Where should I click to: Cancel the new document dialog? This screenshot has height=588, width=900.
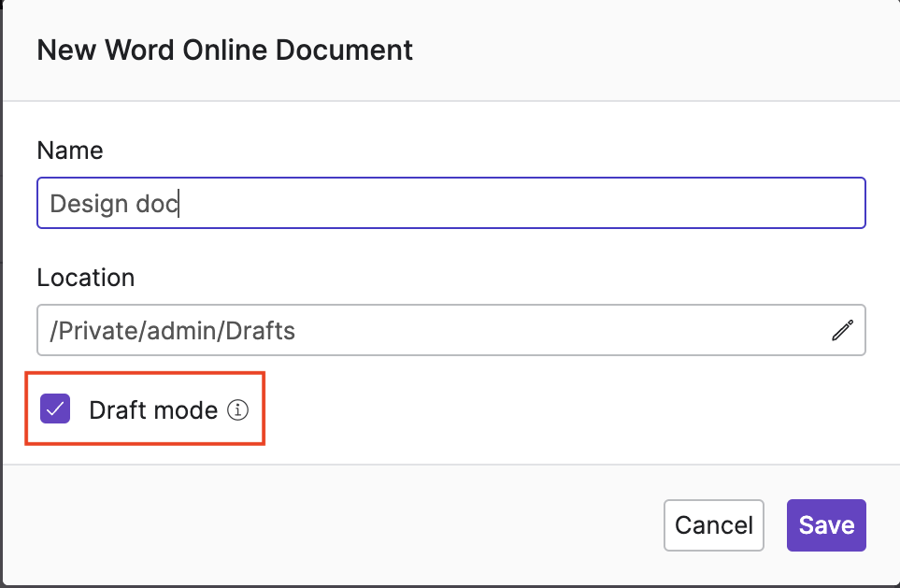tap(713, 524)
